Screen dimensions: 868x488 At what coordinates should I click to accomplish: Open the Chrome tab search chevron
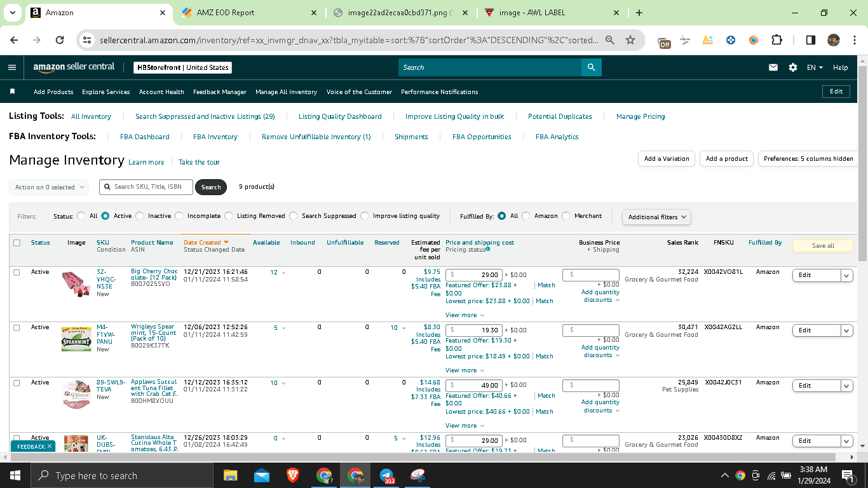tap(13, 13)
